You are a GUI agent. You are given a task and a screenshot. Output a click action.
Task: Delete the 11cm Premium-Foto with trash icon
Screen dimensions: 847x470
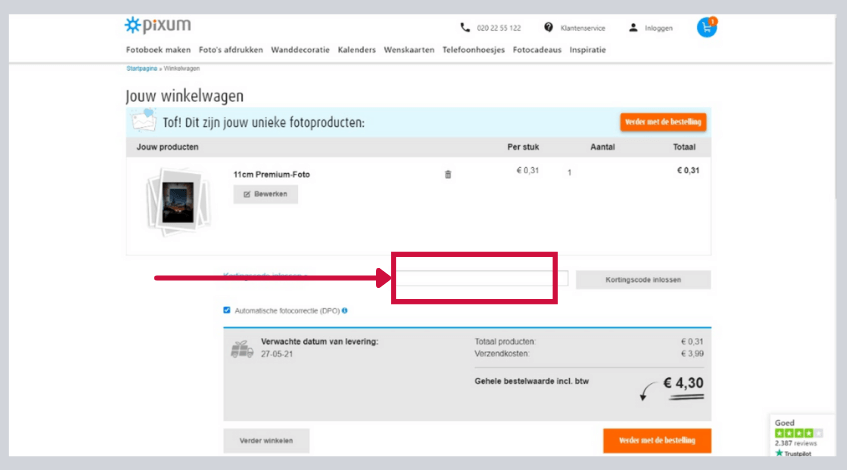click(448, 174)
